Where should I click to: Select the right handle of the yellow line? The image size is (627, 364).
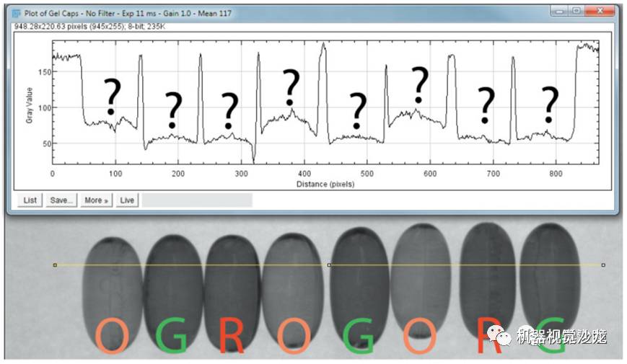[x=603, y=265]
